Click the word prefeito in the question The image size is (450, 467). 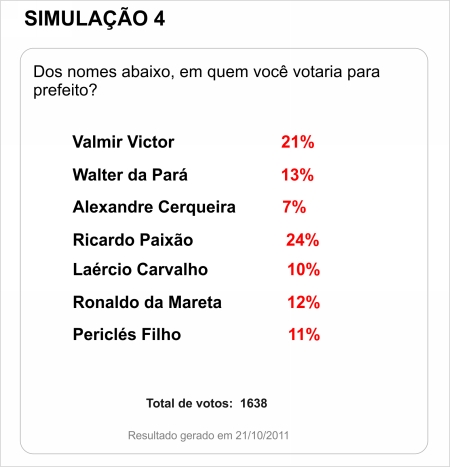tap(65, 90)
